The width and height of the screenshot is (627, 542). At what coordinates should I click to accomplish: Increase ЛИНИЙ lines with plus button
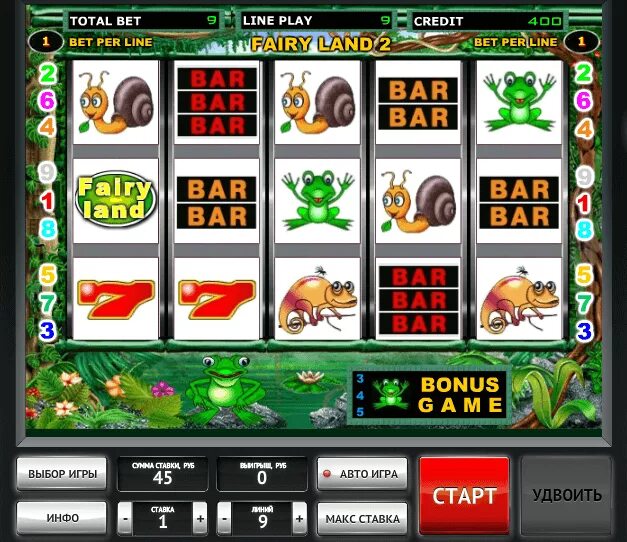300,519
